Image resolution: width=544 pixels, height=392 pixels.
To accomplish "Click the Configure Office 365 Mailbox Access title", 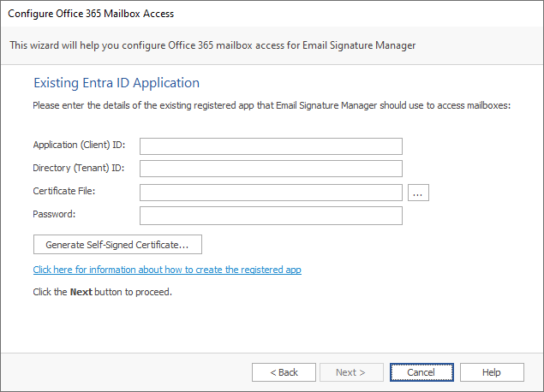I will click(91, 14).
